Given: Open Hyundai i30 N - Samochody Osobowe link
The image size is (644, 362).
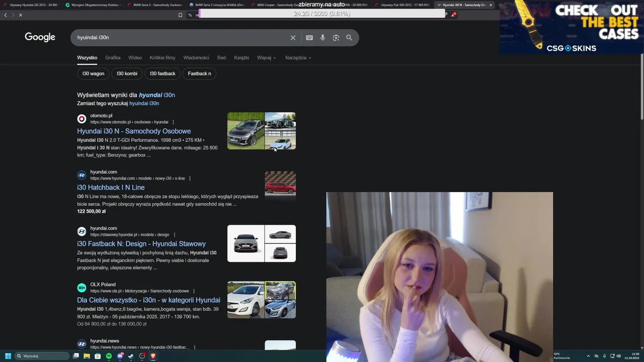Looking at the screenshot, I should (134, 131).
